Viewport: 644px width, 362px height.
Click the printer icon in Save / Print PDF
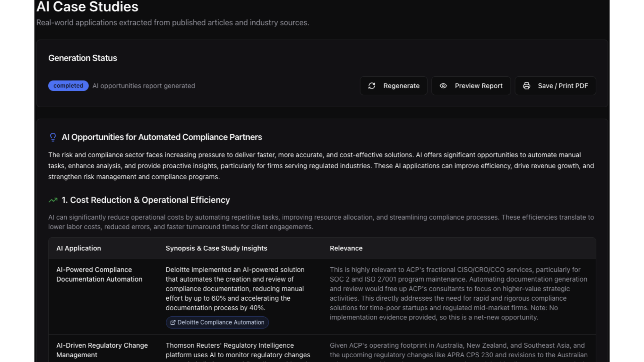526,86
